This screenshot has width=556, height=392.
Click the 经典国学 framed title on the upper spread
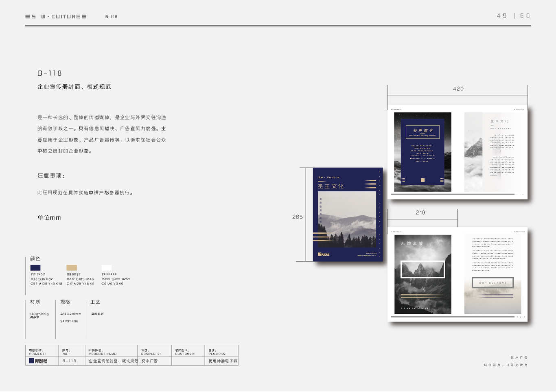click(423, 132)
